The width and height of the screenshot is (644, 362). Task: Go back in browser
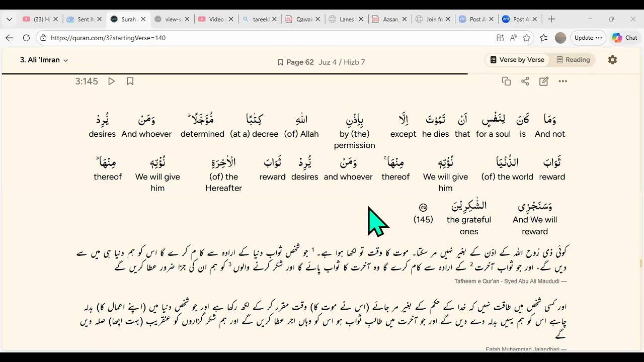coord(10,38)
